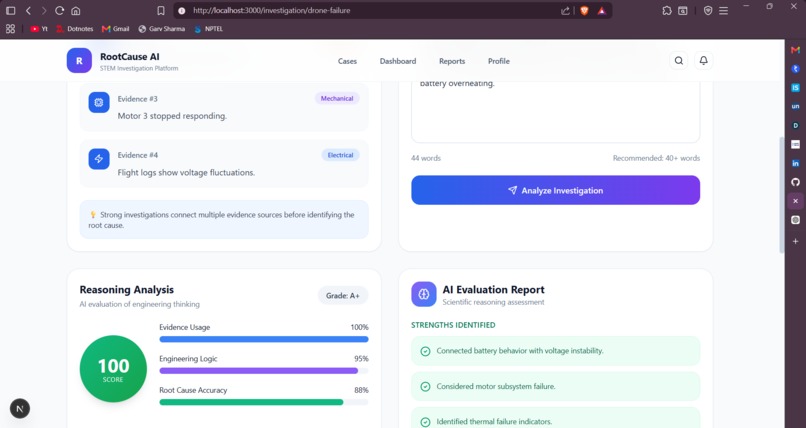The width and height of the screenshot is (806, 428).
Task: Click the share icon in address bar
Action: click(565, 10)
